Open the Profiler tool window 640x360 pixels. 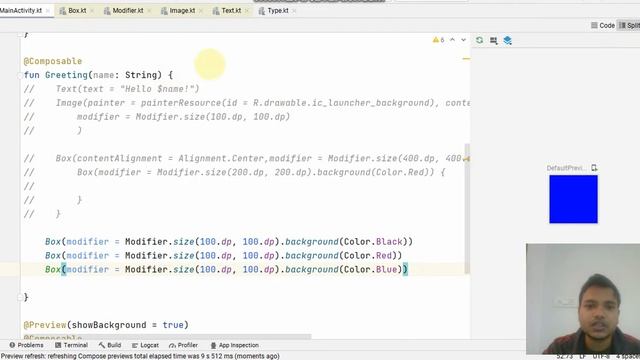tap(183, 345)
